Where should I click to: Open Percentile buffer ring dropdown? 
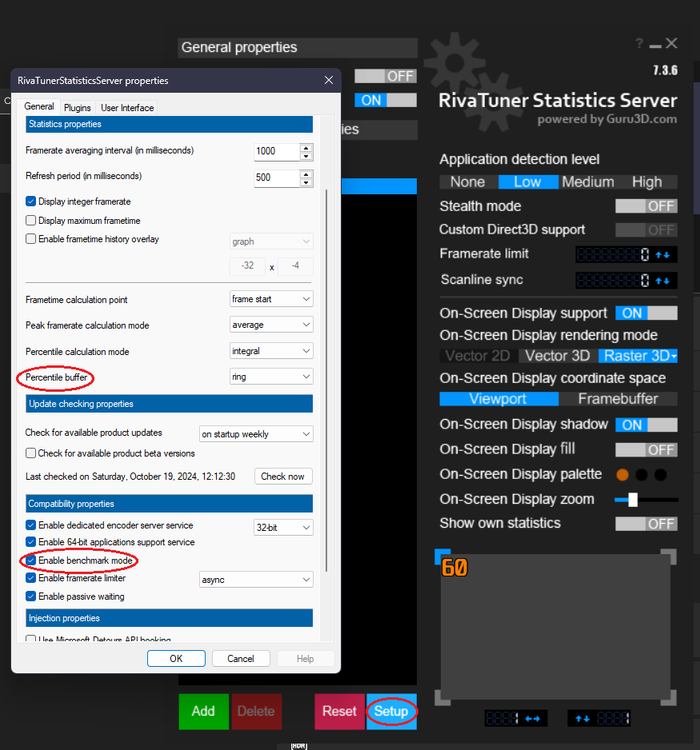[271, 377]
